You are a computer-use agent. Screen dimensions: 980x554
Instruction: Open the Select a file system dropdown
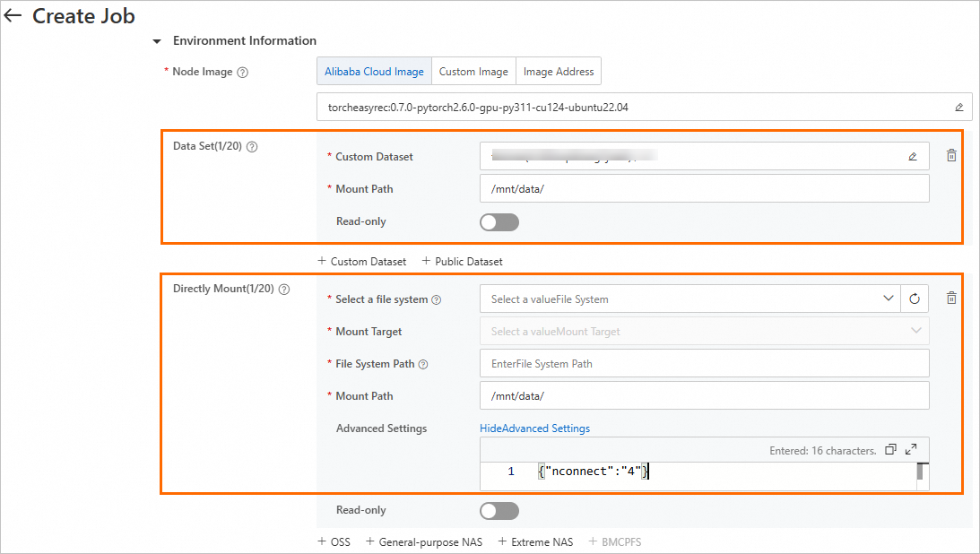point(689,299)
